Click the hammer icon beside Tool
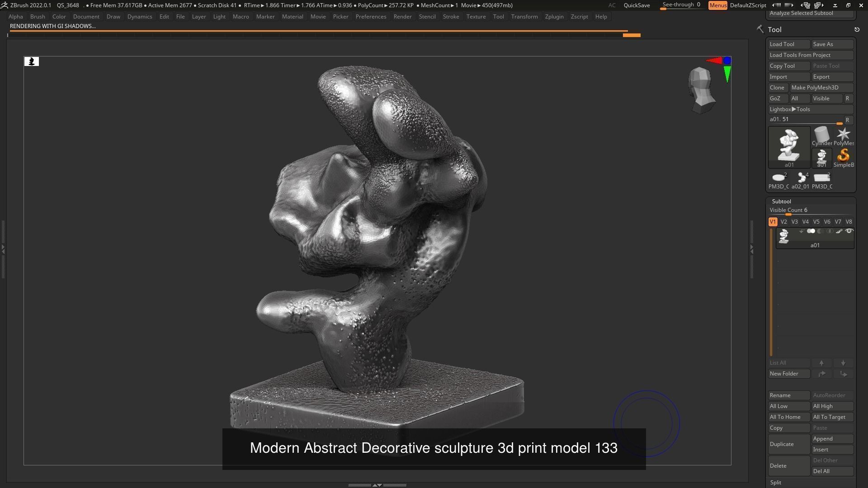The width and height of the screenshot is (868, 488). [x=760, y=29]
